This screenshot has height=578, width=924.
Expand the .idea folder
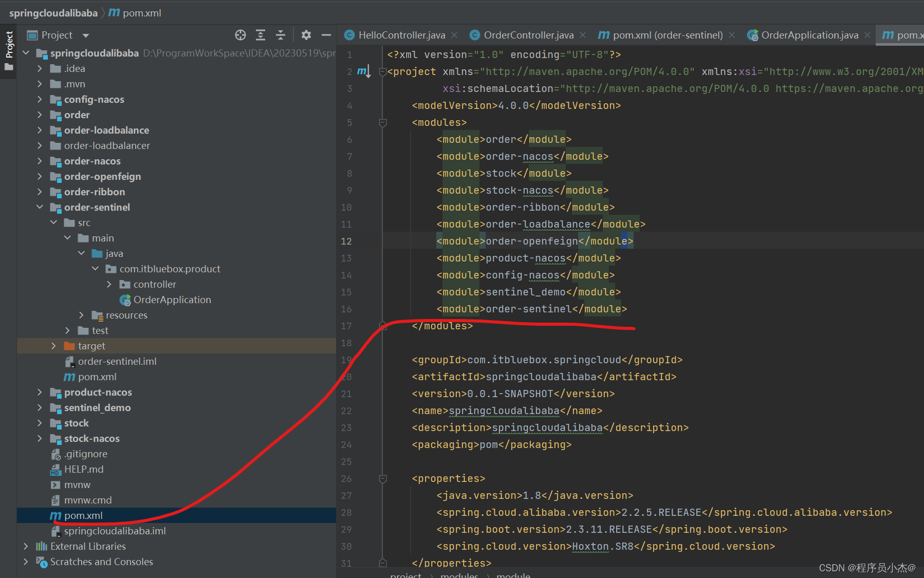pos(40,68)
